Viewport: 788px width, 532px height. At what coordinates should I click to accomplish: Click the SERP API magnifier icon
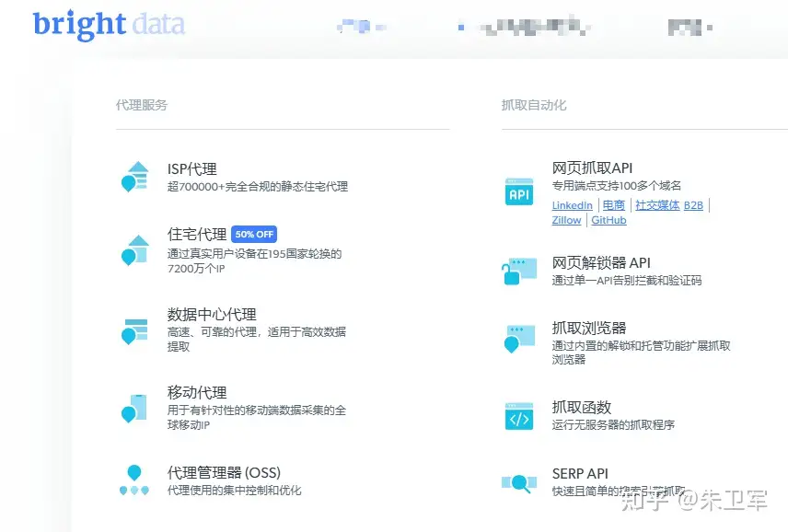[519, 483]
